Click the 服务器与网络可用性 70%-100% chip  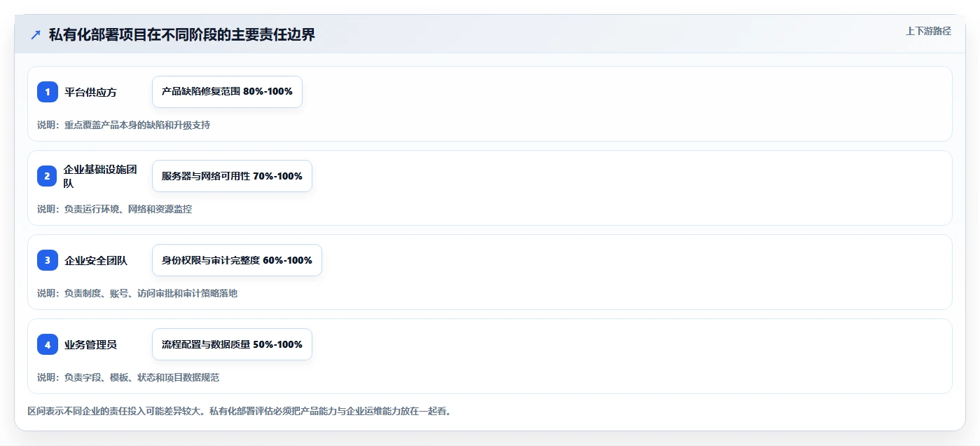click(232, 176)
